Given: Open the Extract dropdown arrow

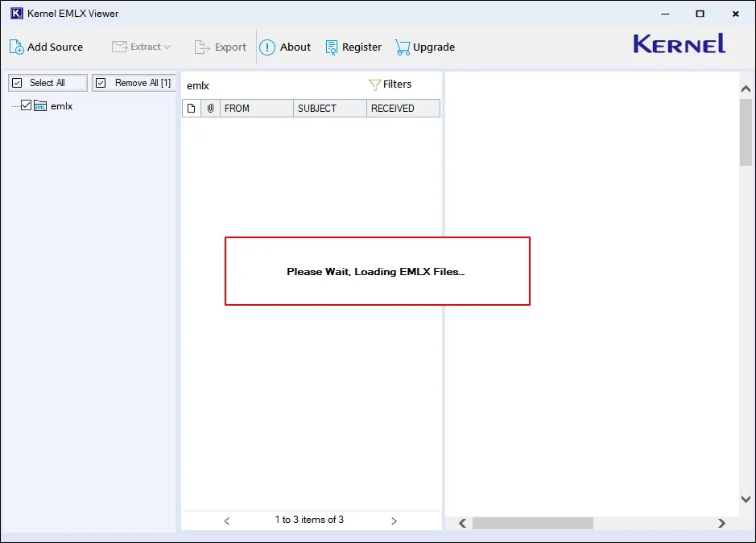Looking at the screenshot, I should tap(167, 47).
